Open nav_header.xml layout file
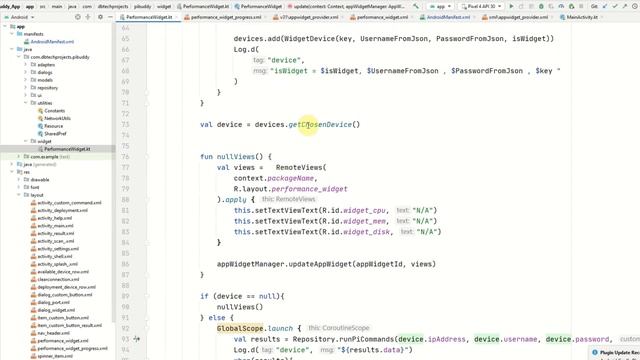Screen dimensions: 640x360 [x=53, y=333]
